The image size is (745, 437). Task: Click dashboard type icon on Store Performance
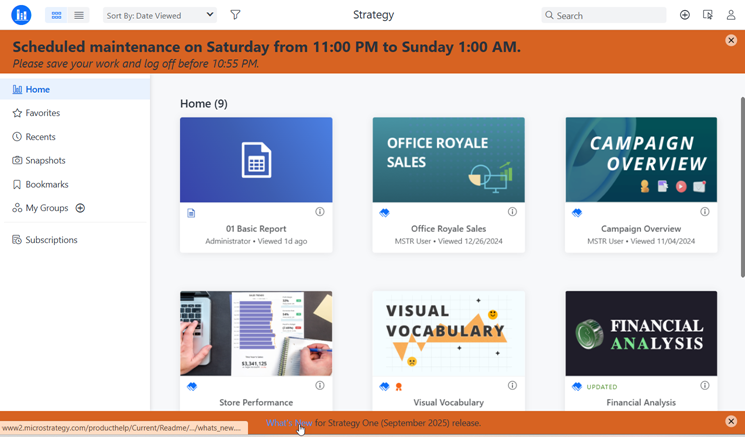pyautogui.click(x=192, y=387)
